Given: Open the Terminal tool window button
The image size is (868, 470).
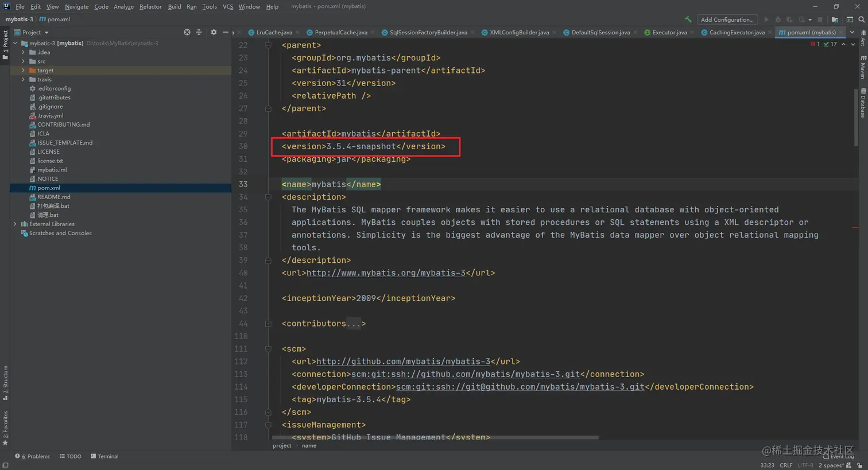Looking at the screenshot, I should click(105, 456).
